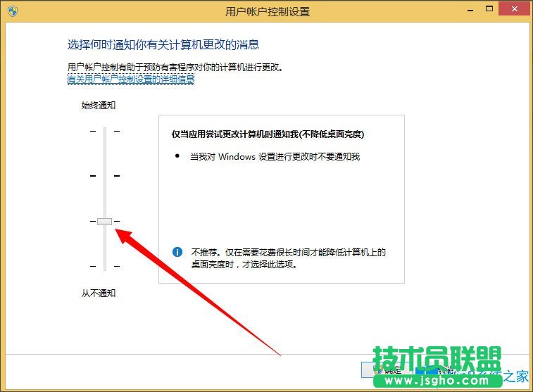Maximize the UAC settings window
533x392 pixels.
(x=489, y=9)
